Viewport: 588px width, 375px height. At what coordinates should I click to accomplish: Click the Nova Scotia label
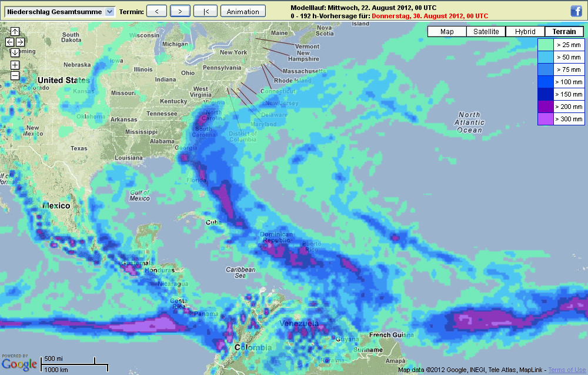(x=325, y=31)
